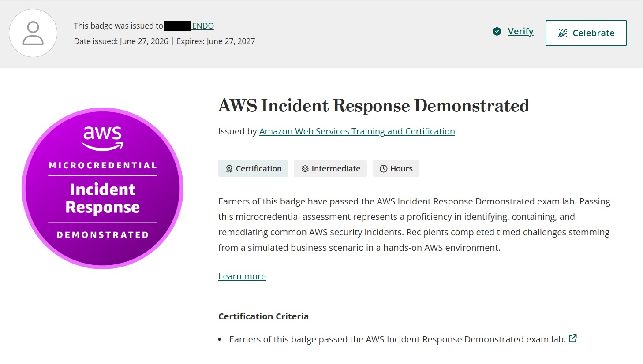Select the Hours tag
This screenshot has height=364, width=643.
[396, 168]
